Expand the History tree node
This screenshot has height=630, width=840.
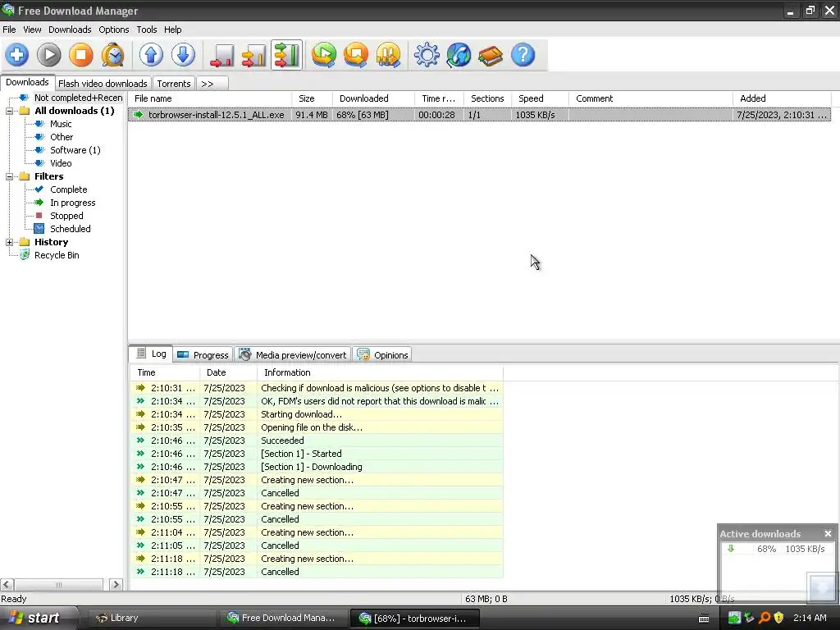tap(9, 242)
